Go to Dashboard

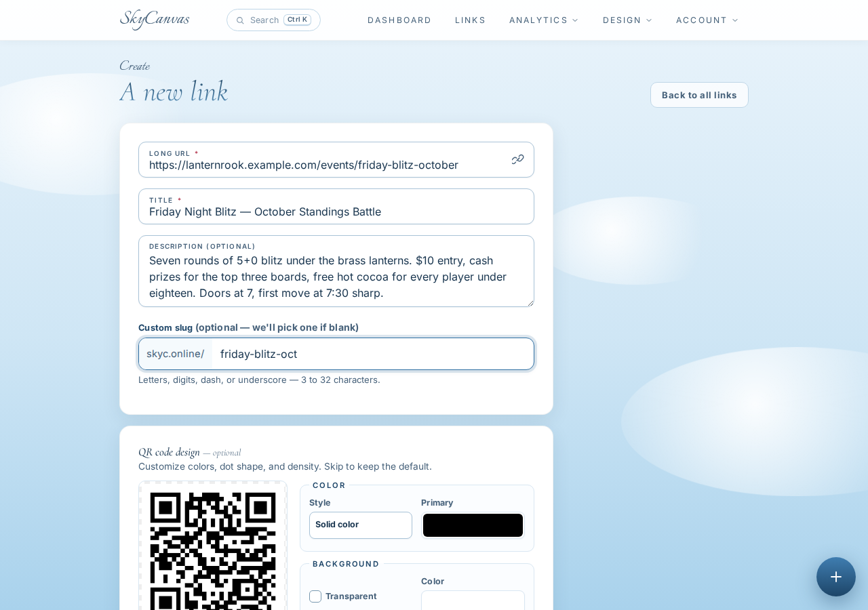(399, 20)
